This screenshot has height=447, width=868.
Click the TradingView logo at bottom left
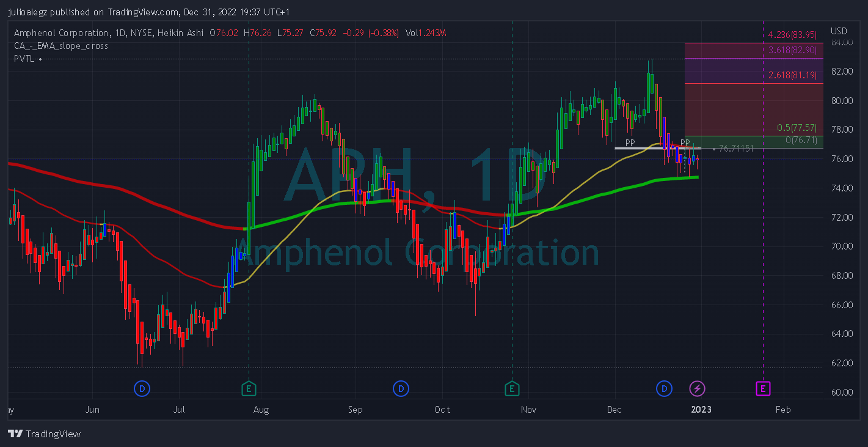(44, 434)
